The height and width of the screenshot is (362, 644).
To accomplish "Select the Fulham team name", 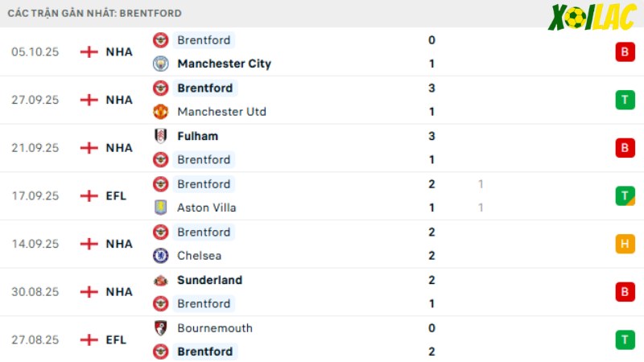I will [197, 136].
